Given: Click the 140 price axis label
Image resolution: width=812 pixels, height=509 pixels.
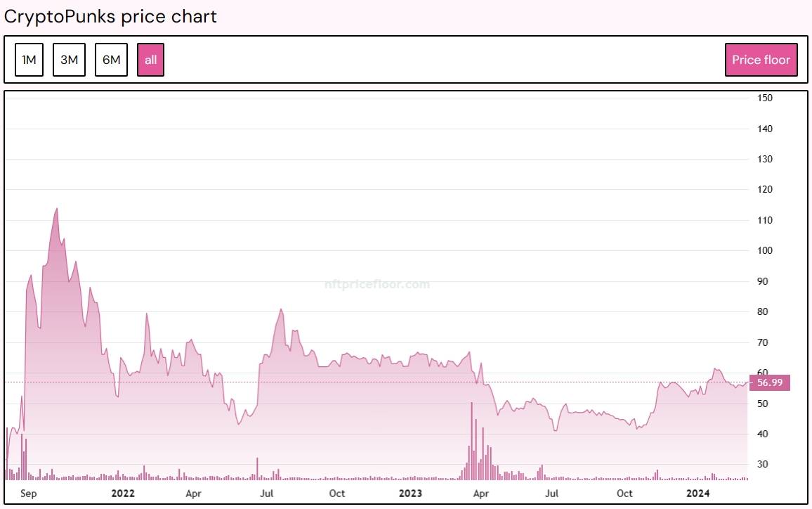Looking at the screenshot, I should (764, 129).
